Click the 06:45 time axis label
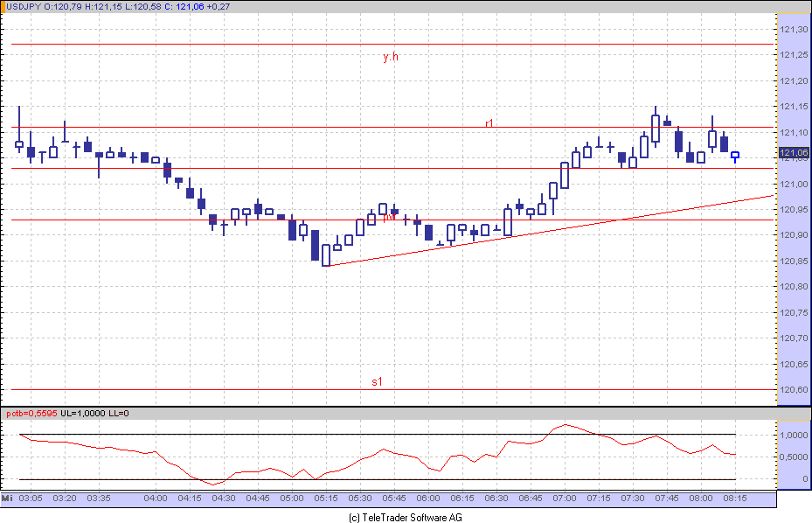Image resolution: width=812 pixels, height=523 pixels. [x=531, y=499]
